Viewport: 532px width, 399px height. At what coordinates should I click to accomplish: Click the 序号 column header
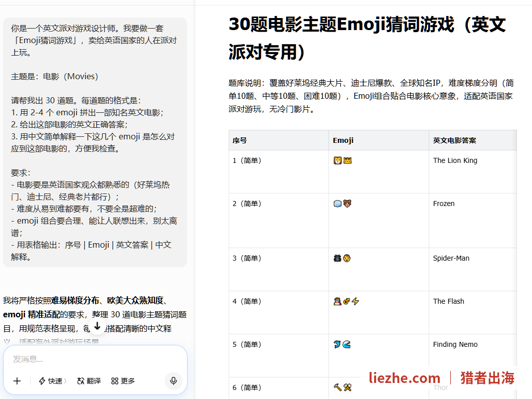coord(279,140)
